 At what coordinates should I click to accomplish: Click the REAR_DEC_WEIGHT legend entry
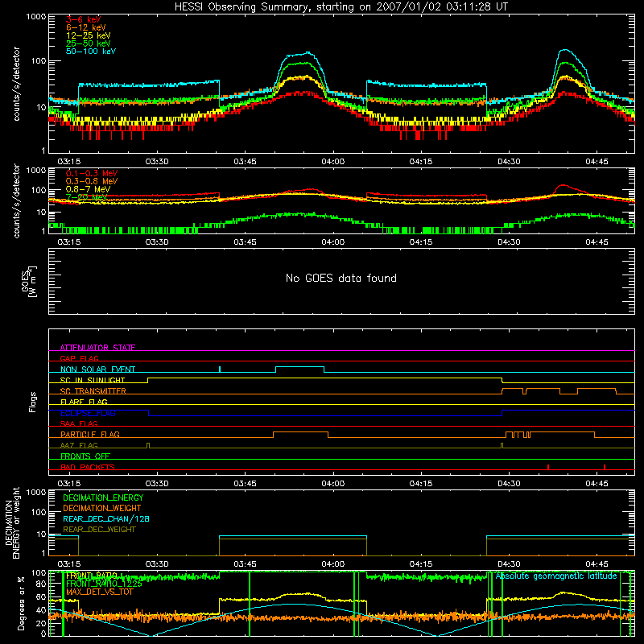point(99,530)
